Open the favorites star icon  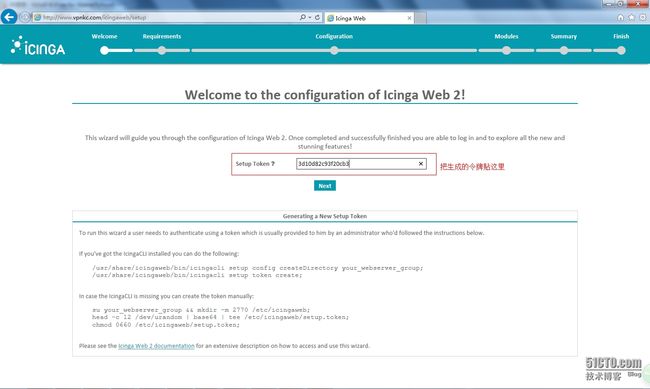click(631, 17)
